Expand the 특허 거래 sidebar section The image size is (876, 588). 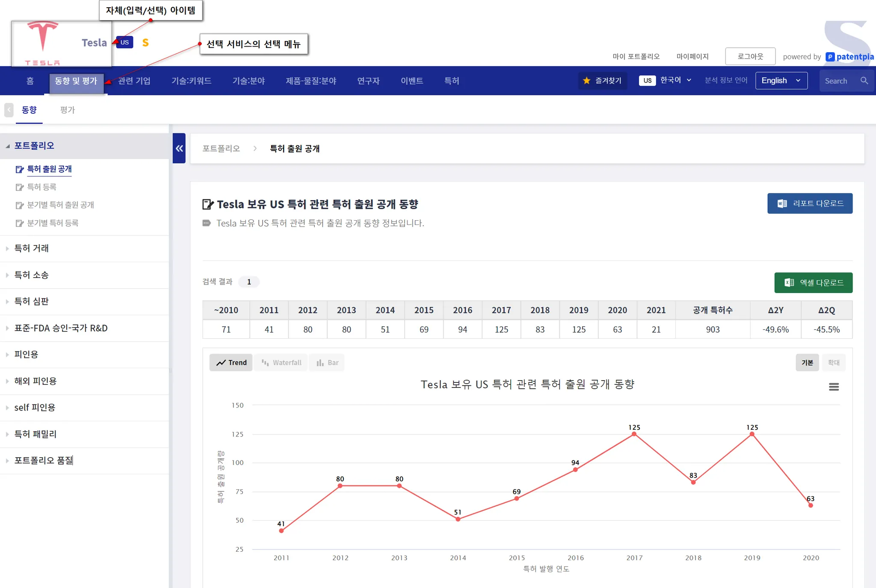coord(32,248)
